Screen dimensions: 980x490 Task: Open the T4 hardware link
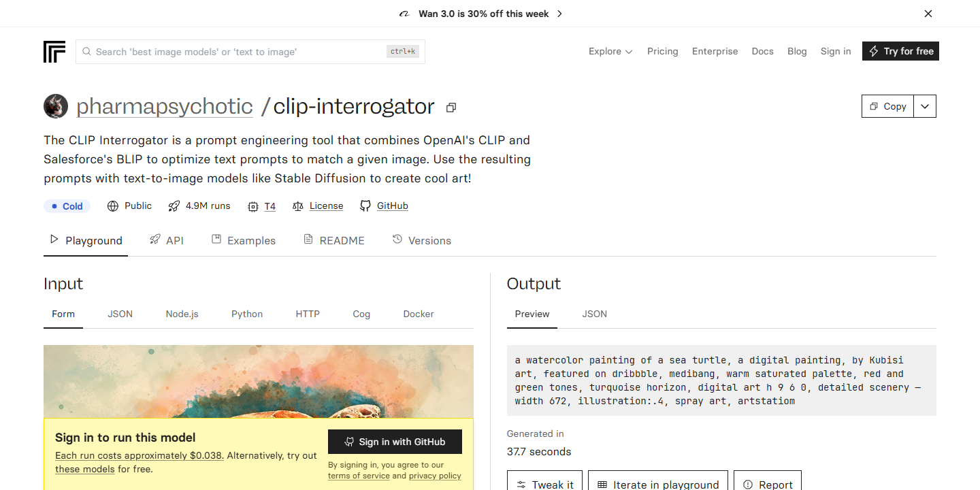(270, 206)
